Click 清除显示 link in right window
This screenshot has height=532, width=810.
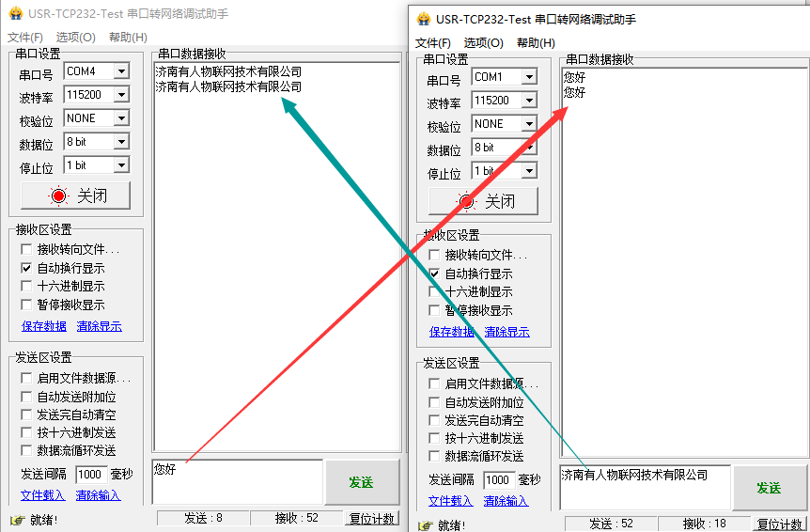click(507, 332)
